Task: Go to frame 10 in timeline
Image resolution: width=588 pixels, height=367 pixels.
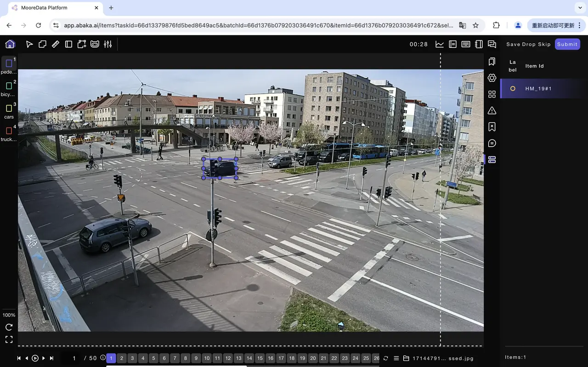Action: point(207,358)
